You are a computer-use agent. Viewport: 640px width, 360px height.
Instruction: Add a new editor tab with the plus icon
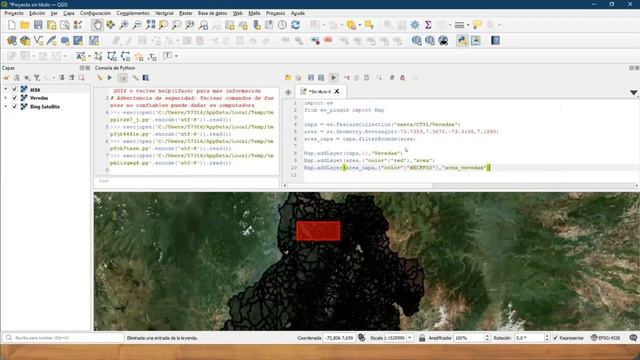tap(288, 92)
